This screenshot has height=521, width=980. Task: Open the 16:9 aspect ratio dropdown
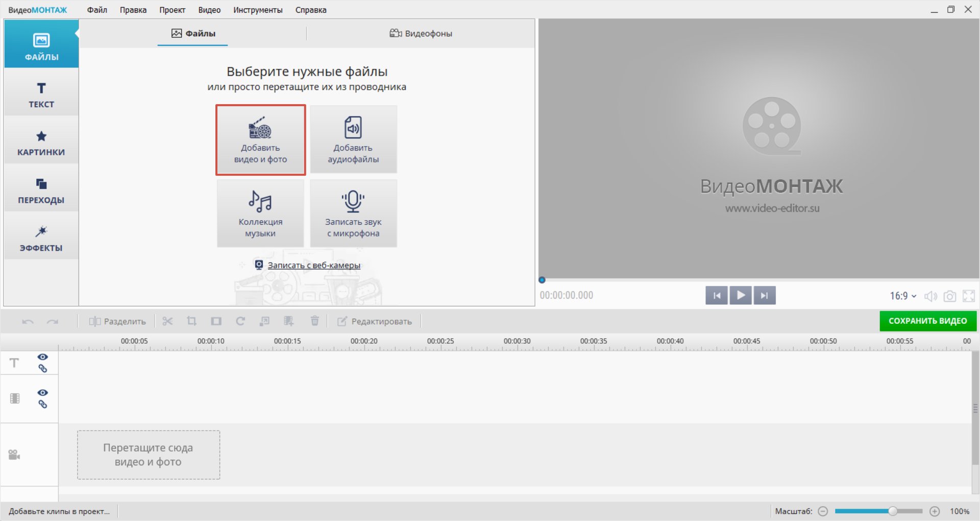pyautogui.click(x=902, y=296)
